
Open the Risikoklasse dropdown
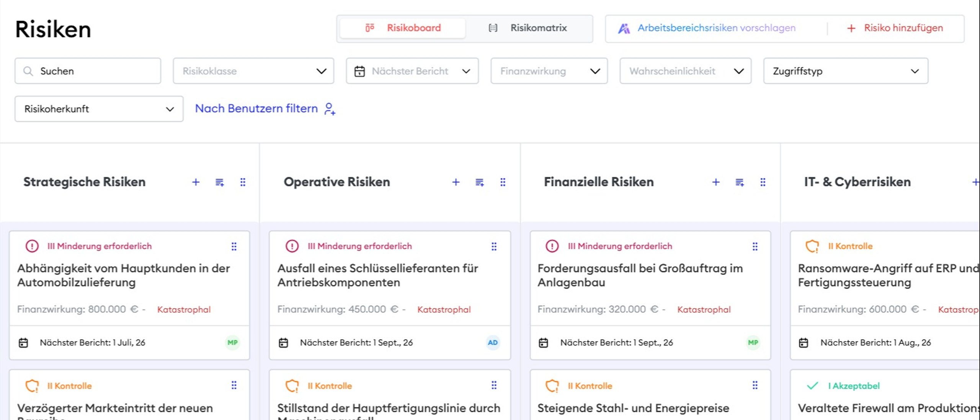coord(253,71)
